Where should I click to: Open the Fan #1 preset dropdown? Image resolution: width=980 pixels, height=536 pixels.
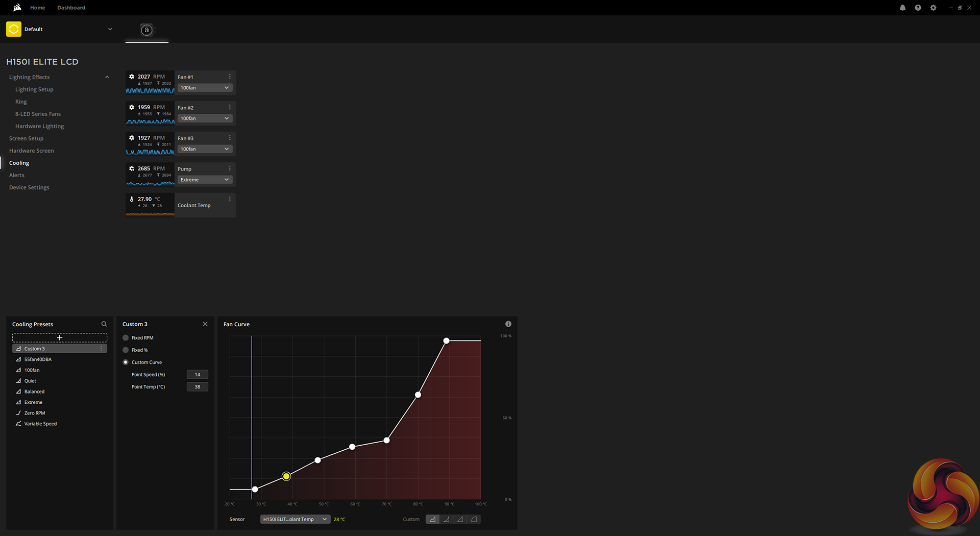point(205,88)
